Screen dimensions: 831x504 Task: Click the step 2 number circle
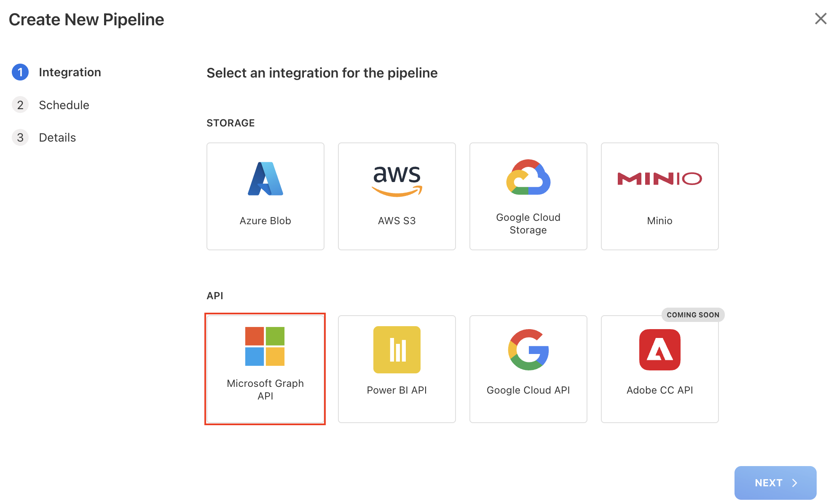tap(20, 105)
